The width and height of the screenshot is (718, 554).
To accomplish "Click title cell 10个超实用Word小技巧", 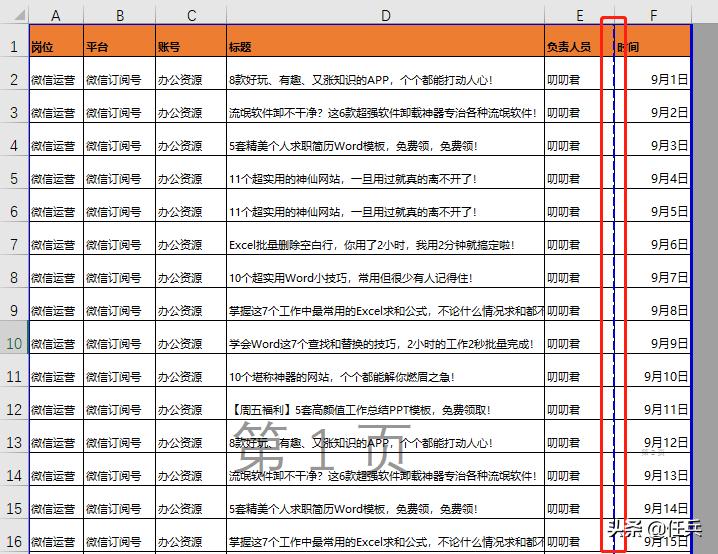I will pyautogui.click(x=386, y=271).
